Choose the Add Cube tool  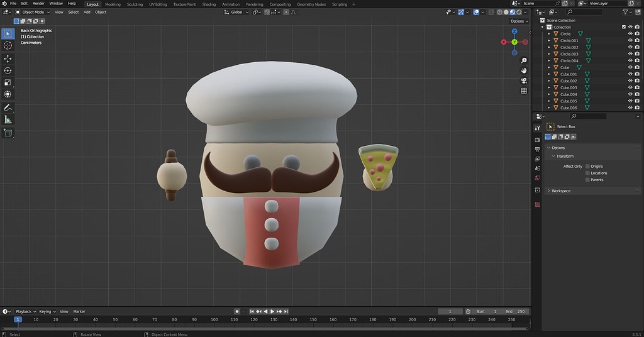8,133
